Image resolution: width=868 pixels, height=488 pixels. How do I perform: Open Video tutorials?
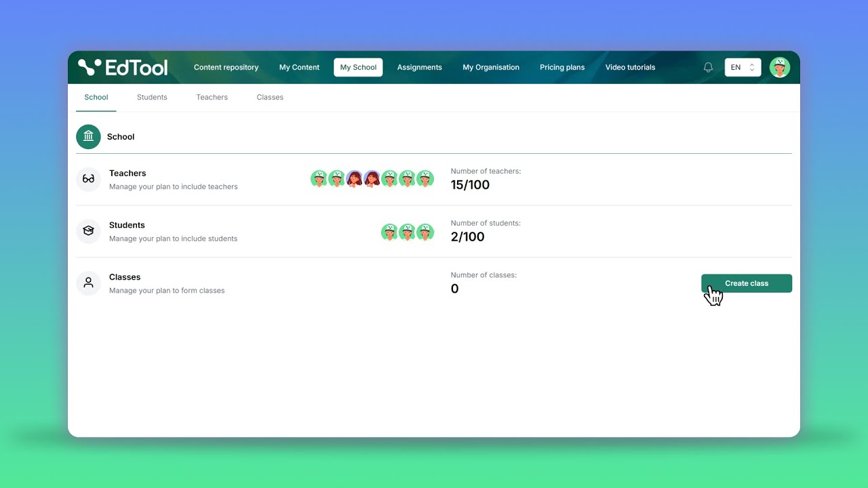click(630, 67)
